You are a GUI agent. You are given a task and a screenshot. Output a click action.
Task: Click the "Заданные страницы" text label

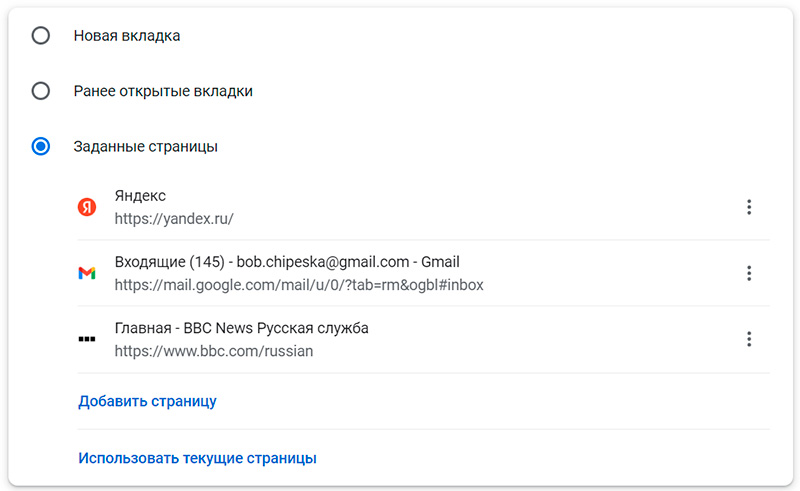pyautogui.click(x=146, y=146)
